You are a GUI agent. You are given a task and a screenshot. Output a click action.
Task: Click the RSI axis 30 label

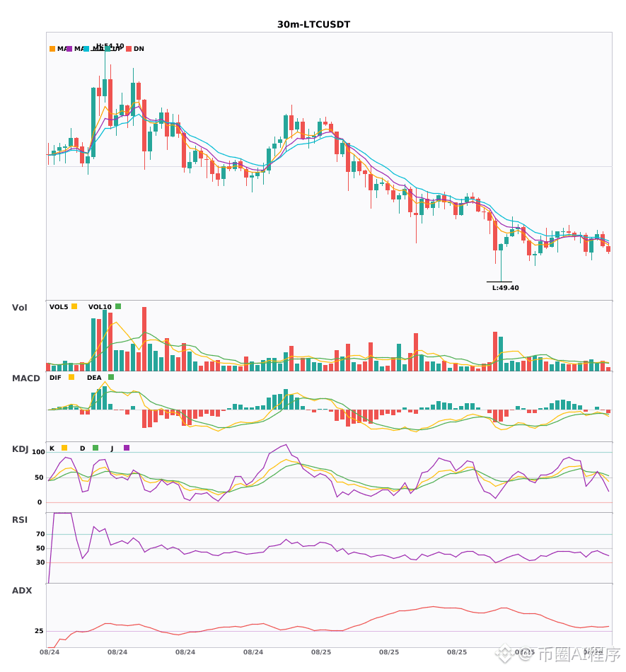click(40, 562)
